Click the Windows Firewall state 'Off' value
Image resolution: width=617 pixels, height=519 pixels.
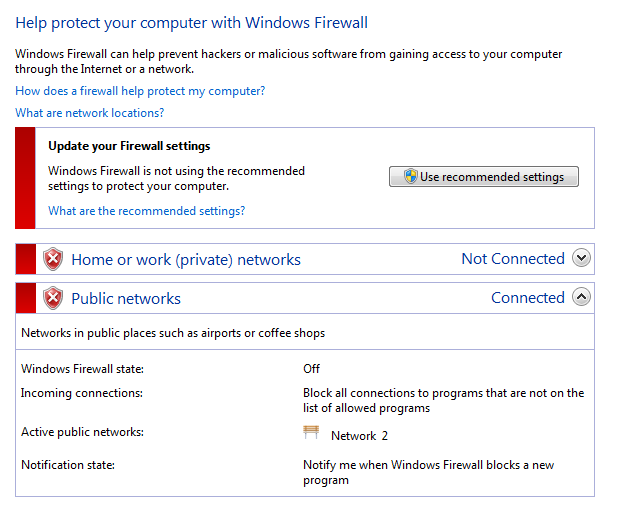(312, 369)
